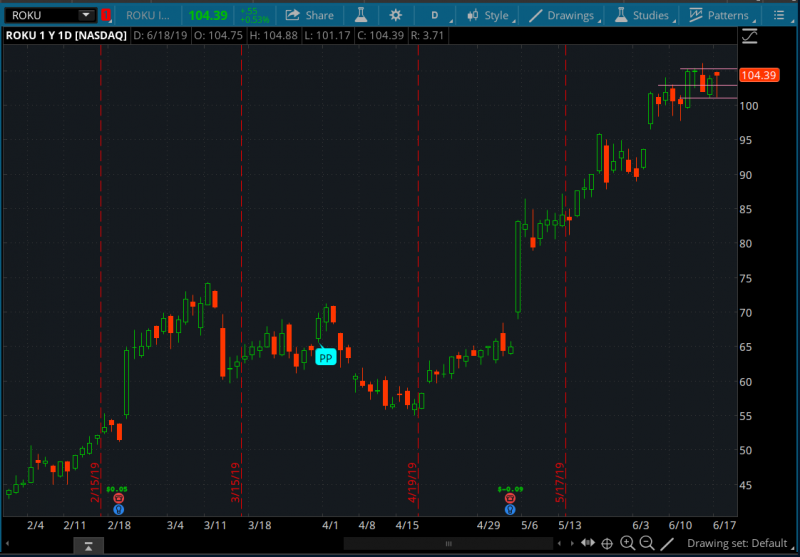Toggle the red linking indicator next to symbol
This screenshot has width=800, height=557.
click(x=105, y=15)
